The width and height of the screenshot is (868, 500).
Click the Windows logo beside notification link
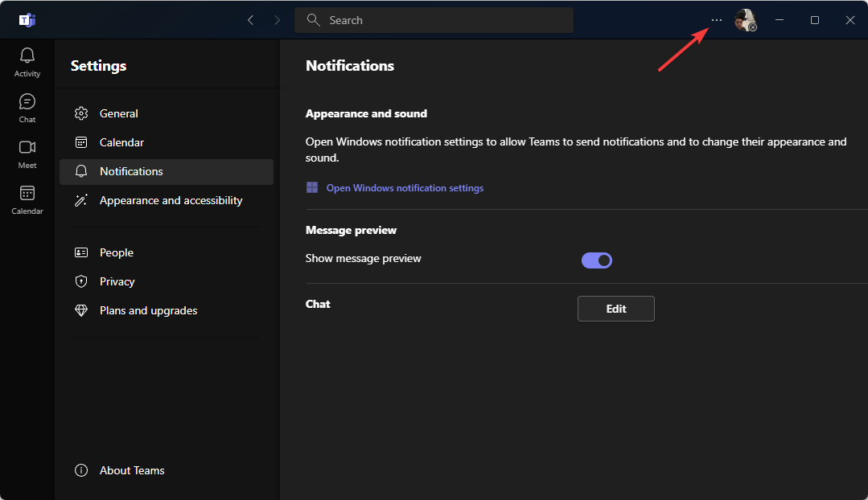click(x=312, y=187)
